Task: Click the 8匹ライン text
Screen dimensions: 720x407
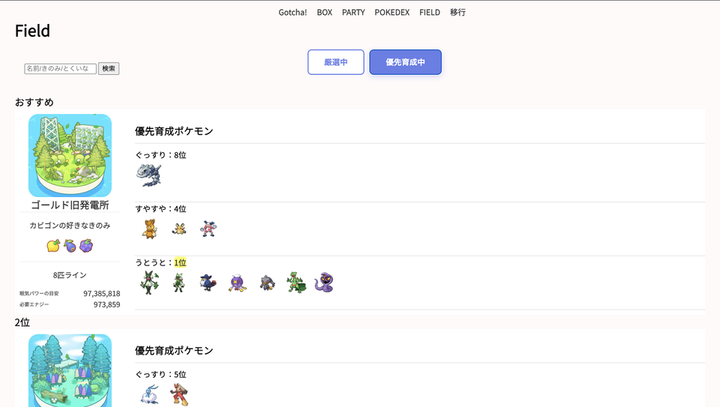Action: coord(70,275)
